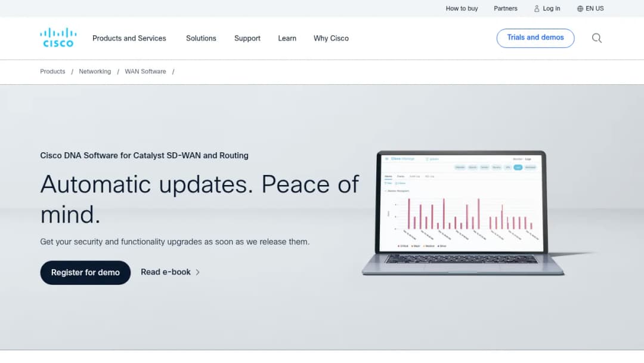Open the Support menu
The width and height of the screenshot is (644, 363).
[x=247, y=38]
